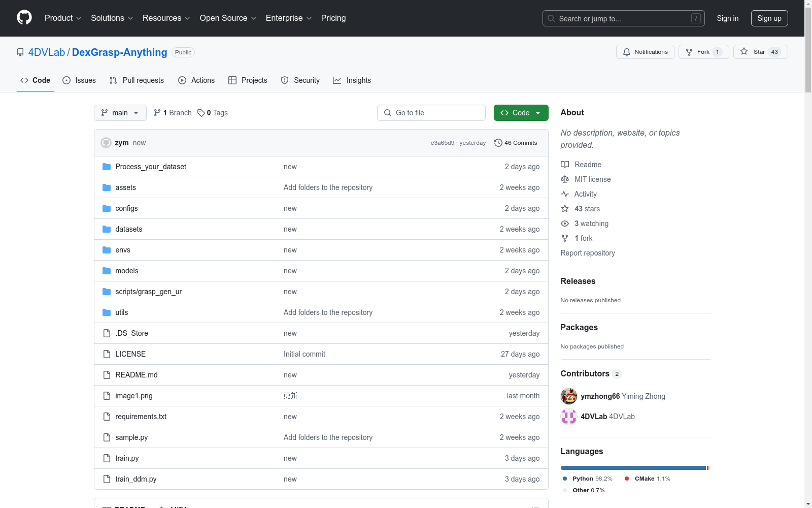Open the Initial commit message link
The image size is (812, 508).
click(x=304, y=354)
